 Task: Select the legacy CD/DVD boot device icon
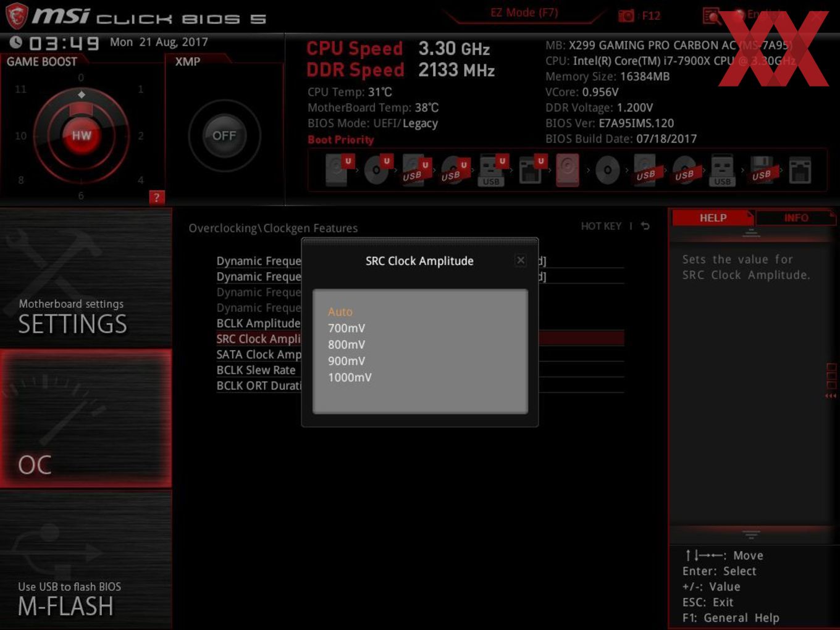pos(607,170)
